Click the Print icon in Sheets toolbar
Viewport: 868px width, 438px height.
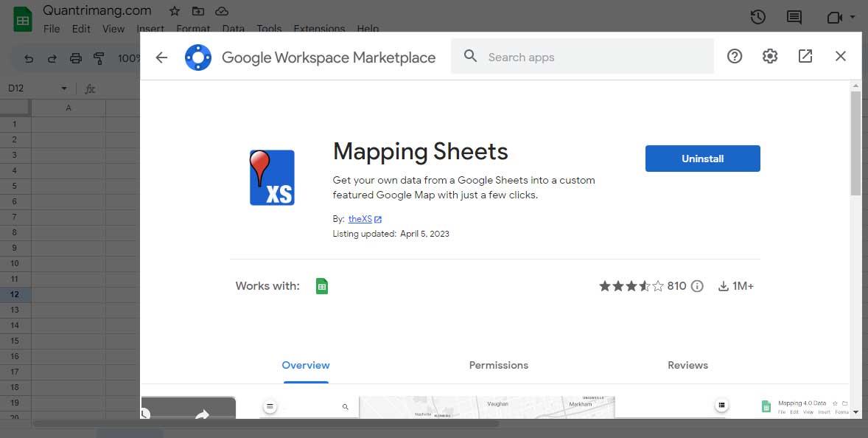(x=76, y=58)
